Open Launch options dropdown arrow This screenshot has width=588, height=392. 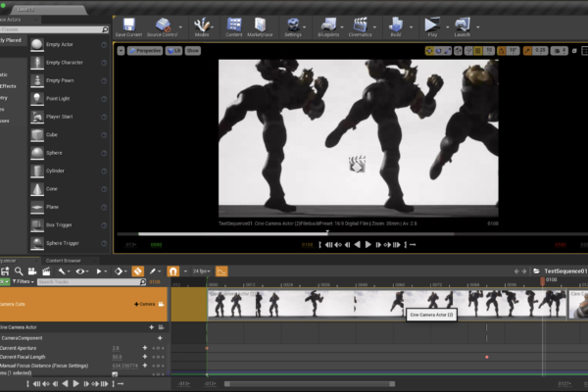[478, 27]
